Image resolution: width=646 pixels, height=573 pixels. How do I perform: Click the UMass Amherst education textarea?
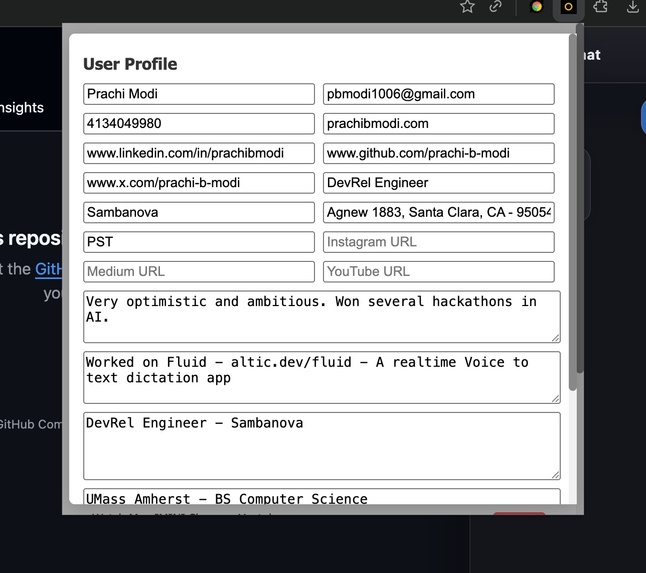coord(322,496)
